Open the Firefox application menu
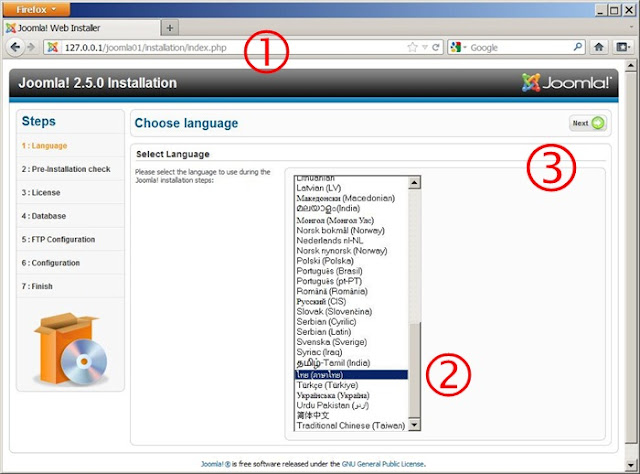Image resolution: width=640 pixels, height=474 pixels. point(36,9)
